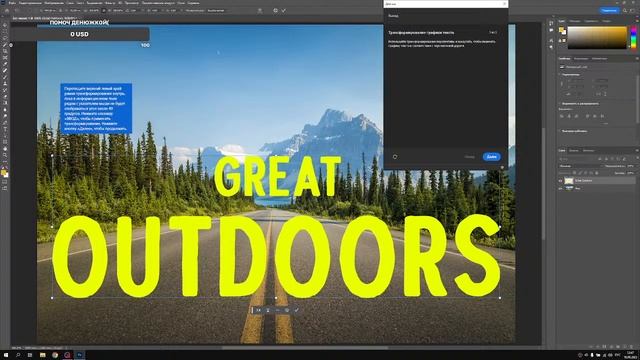Viewport: 640px width, 360px height.
Task: Toggle lock transparent pixels in Layers
Action: [x=575, y=173]
